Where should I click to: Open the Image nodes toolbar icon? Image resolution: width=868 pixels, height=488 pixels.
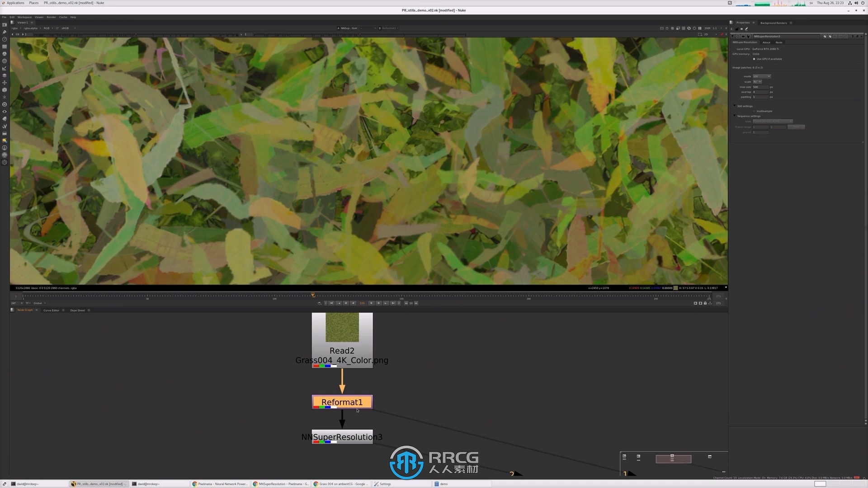click(5, 25)
